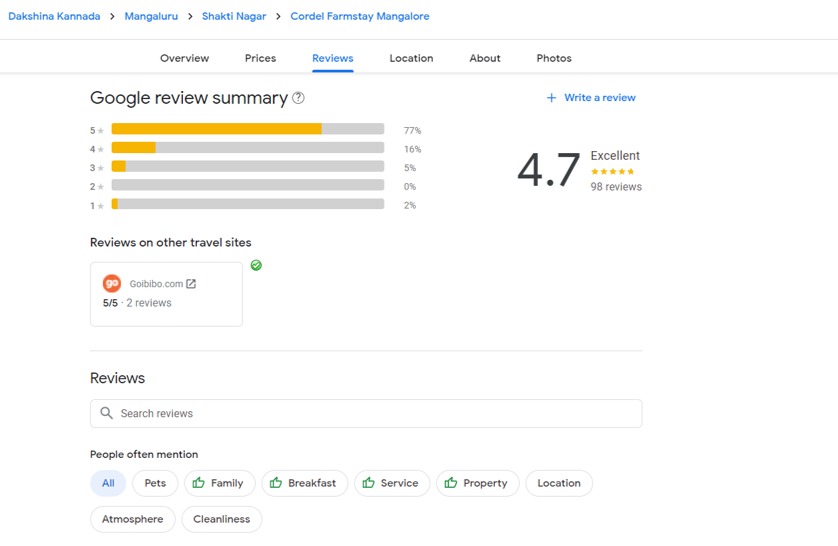Click the Goibibo logo icon
The width and height of the screenshot is (838, 546).
tap(112, 284)
